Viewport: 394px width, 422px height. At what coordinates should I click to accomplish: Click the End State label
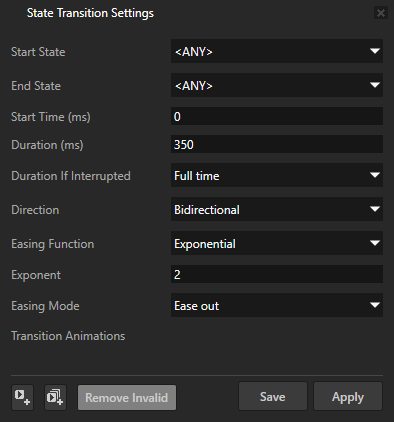[36, 86]
